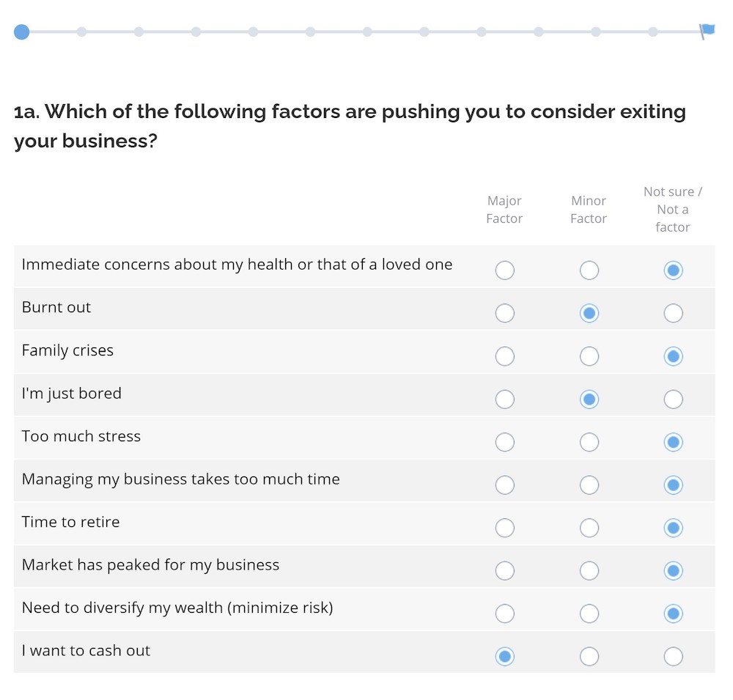Image resolution: width=733 pixels, height=700 pixels.
Task: Mark Market has peaked as Minor Factor
Action: coord(589,571)
